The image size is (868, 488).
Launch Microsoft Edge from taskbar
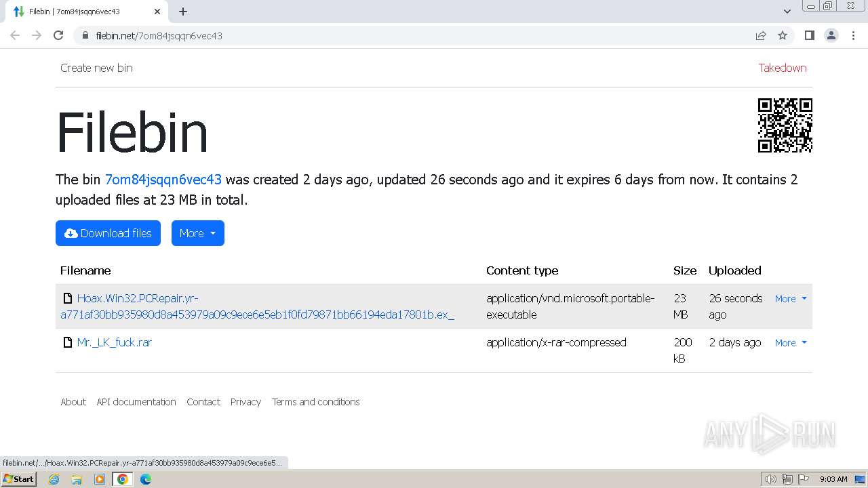pyautogui.click(x=145, y=479)
